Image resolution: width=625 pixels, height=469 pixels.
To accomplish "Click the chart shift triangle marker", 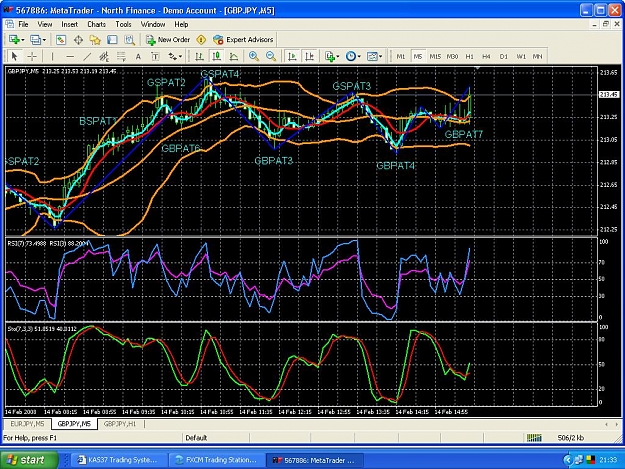I will point(477,69).
